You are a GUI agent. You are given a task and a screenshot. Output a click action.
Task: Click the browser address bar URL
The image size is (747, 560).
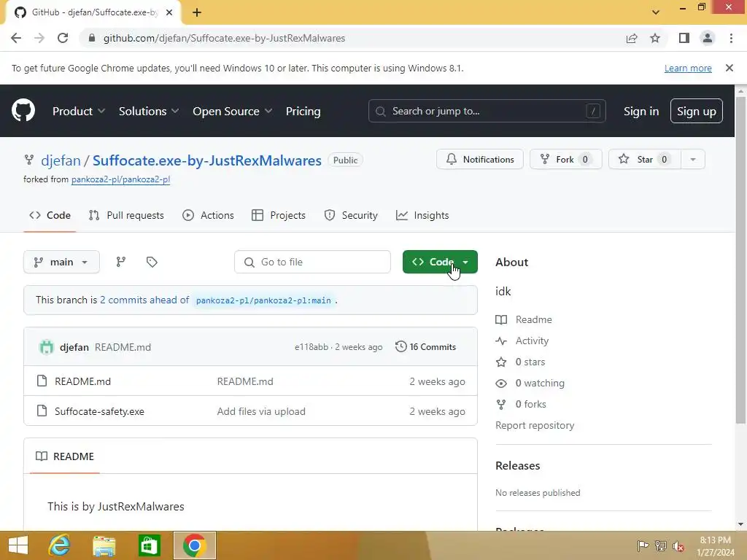point(224,38)
